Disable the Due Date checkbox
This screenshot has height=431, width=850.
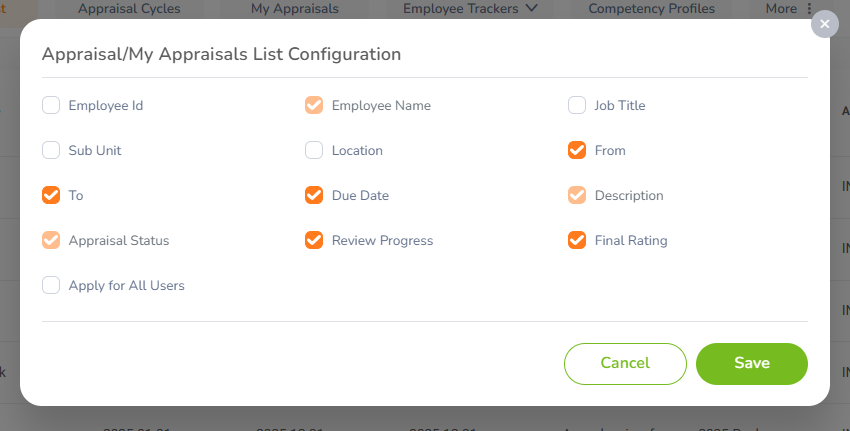pos(314,195)
